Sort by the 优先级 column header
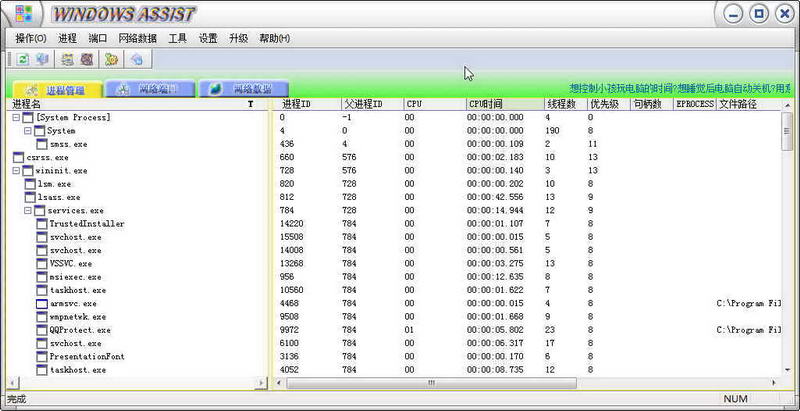The width and height of the screenshot is (800, 411). tap(608, 104)
